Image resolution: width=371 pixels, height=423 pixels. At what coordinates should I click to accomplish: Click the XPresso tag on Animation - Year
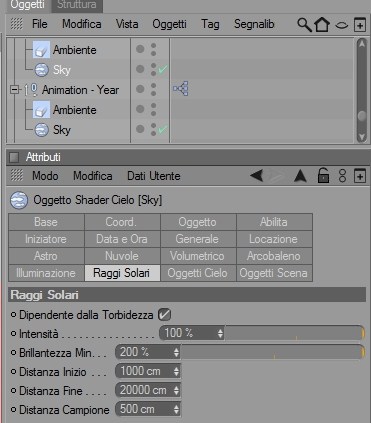(181, 89)
